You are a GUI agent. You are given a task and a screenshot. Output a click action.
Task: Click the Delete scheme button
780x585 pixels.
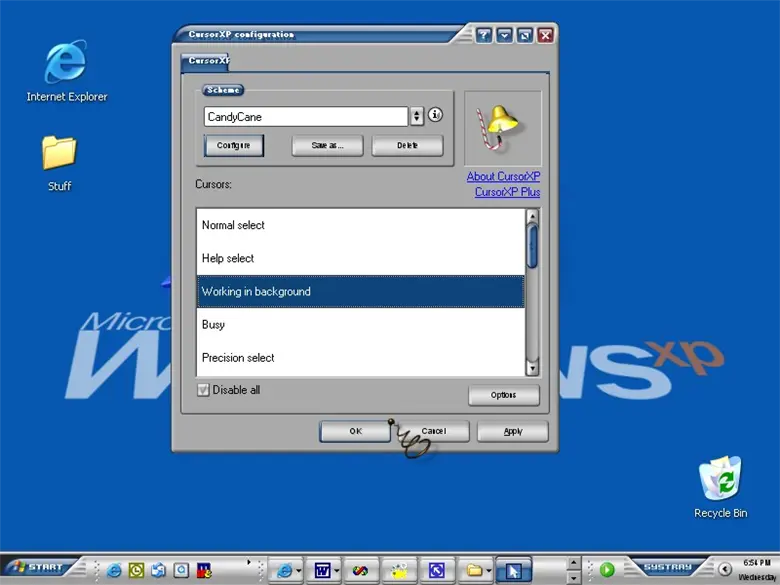click(407, 146)
